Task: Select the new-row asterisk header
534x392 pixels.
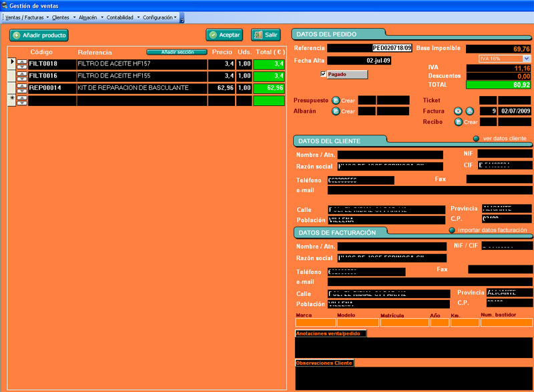Action: pos(11,100)
